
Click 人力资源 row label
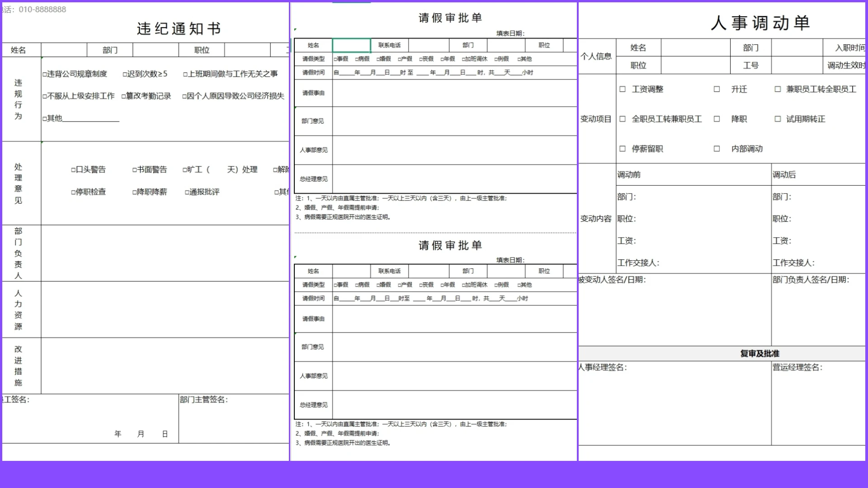click(18, 310)
